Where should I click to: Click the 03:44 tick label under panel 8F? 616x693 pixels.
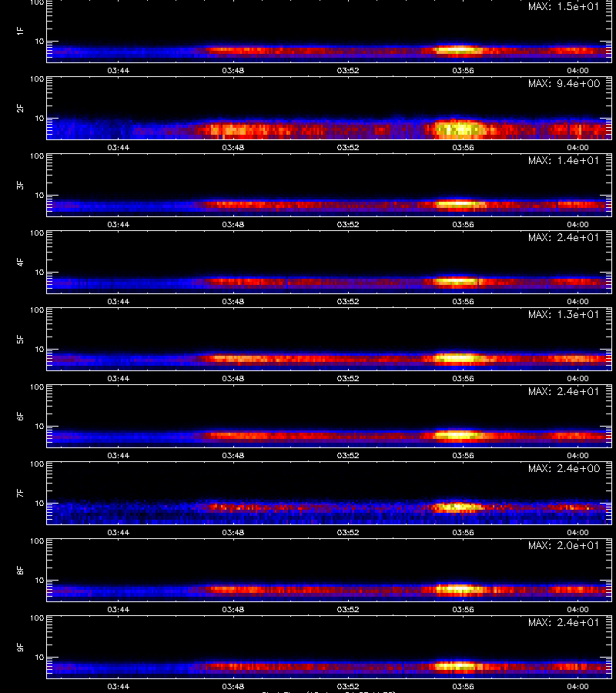(119, 610)
